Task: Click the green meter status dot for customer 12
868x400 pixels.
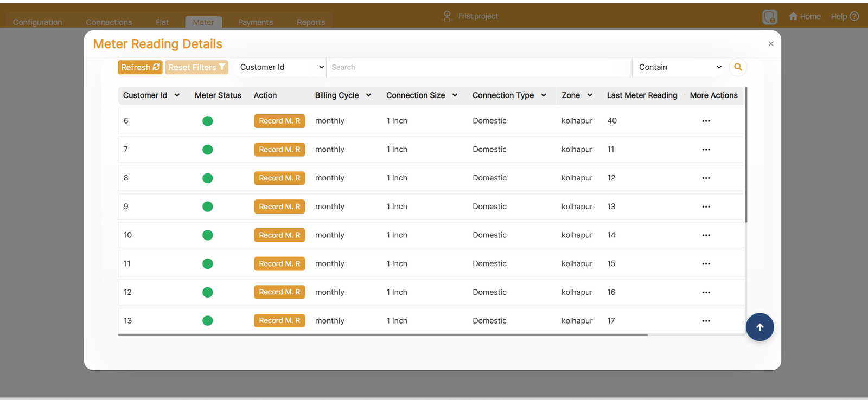Action: coord(207,292)
